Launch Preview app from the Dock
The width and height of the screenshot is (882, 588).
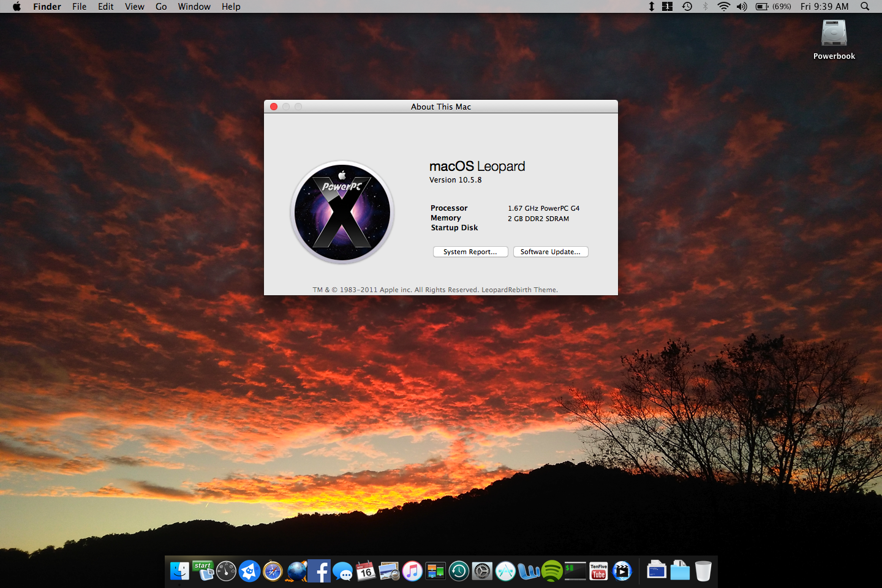tap(389, 571)
